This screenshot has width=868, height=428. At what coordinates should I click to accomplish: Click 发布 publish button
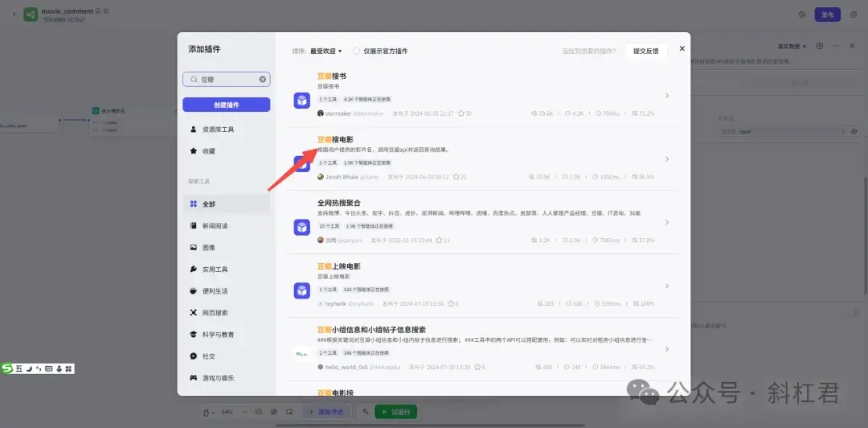point(828,14)
